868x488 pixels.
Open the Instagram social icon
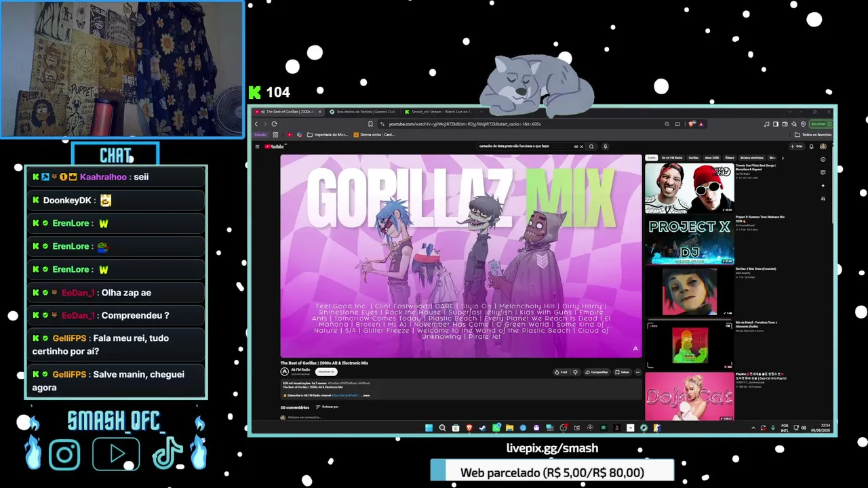pos(64,455)
